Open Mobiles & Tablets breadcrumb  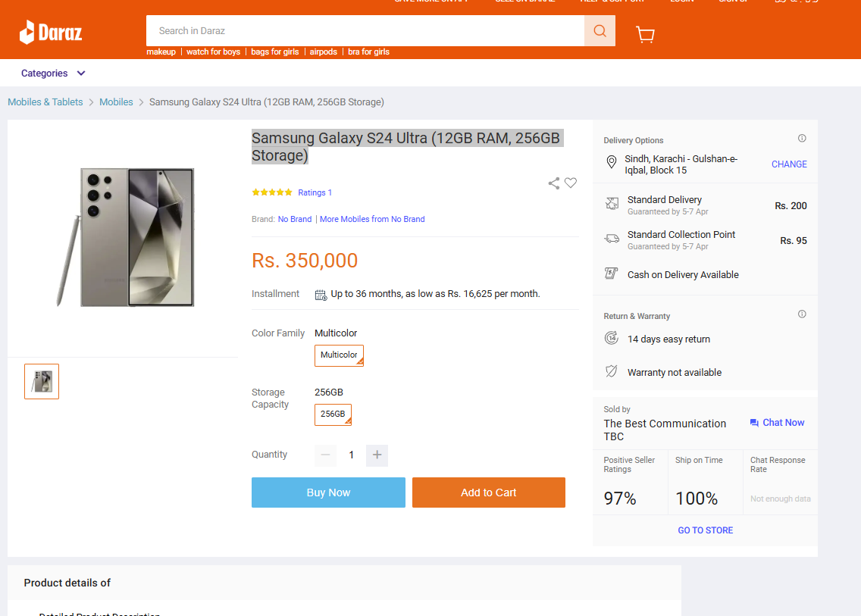pyautogui.click(x=45, y=102)
